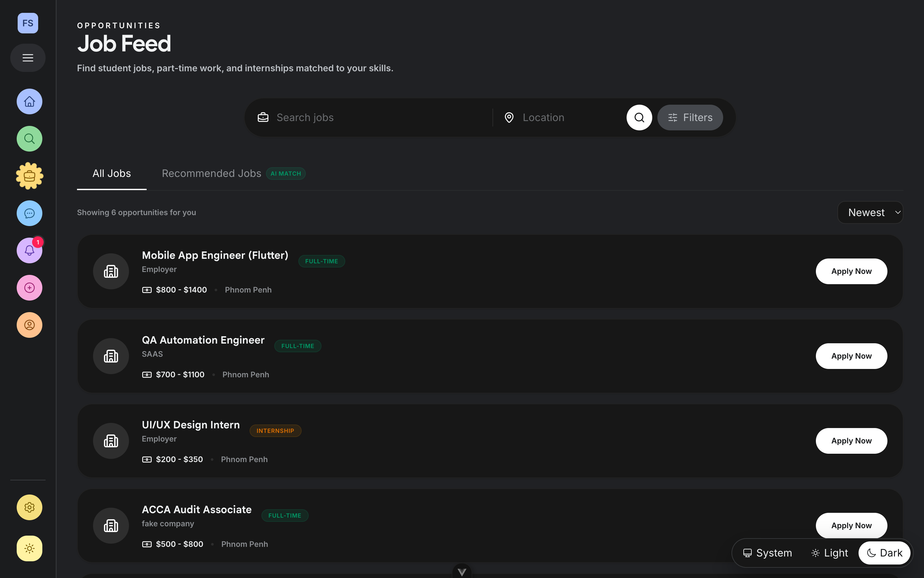Expand the sidebar hamburger menu
This screenshot has height=578, width=924.
pos(28,58)
